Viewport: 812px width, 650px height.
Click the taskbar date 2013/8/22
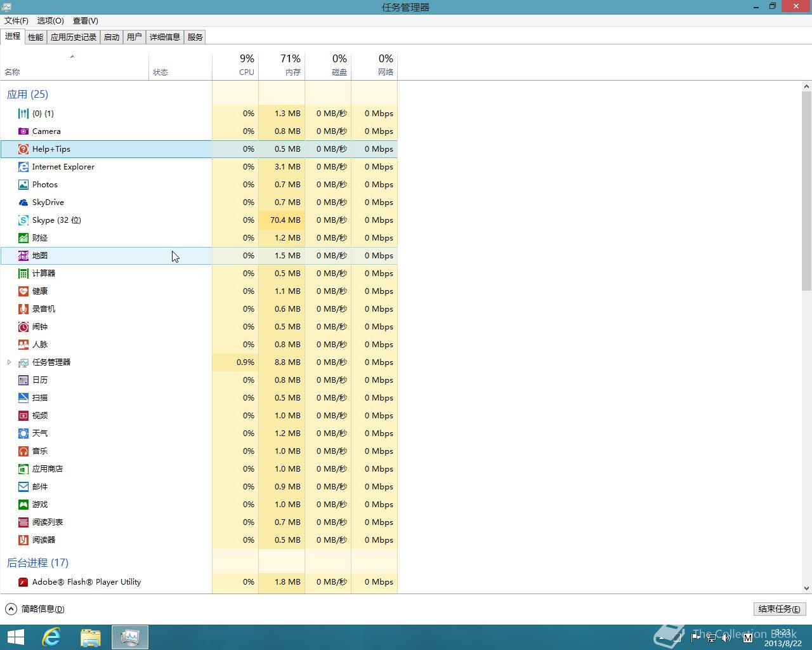click(x=783, y=643)
